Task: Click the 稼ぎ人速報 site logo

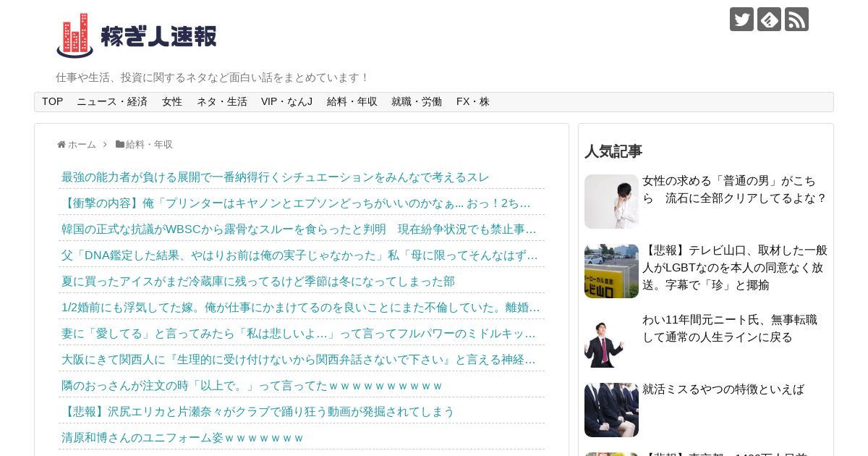Action: [x=137, y=35]
